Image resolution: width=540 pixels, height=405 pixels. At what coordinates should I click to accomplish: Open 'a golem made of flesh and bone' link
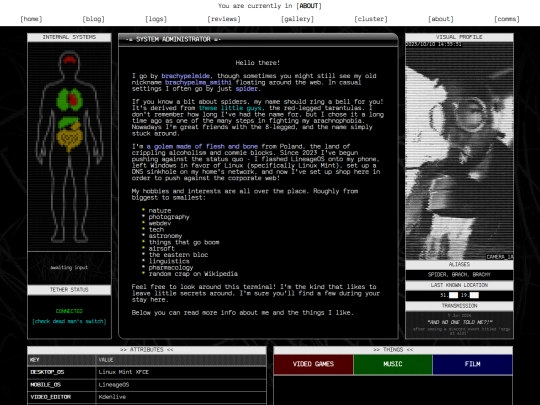pos(202,146)
